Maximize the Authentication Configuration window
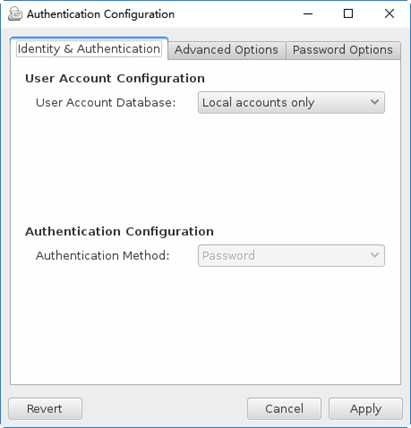Screen dimensions: 411x428 coord(348,14)
